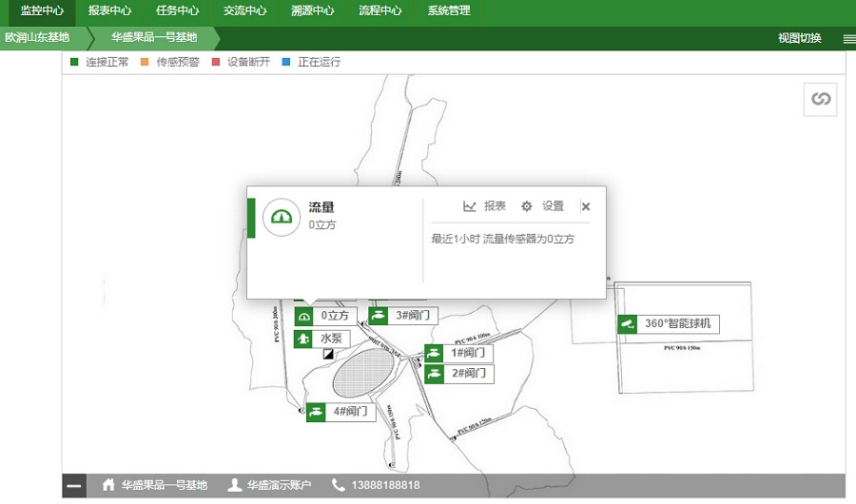Screen dimensions: 856x504
Task: Click the flow gauge icon in popup
Action: pos(282,217)
